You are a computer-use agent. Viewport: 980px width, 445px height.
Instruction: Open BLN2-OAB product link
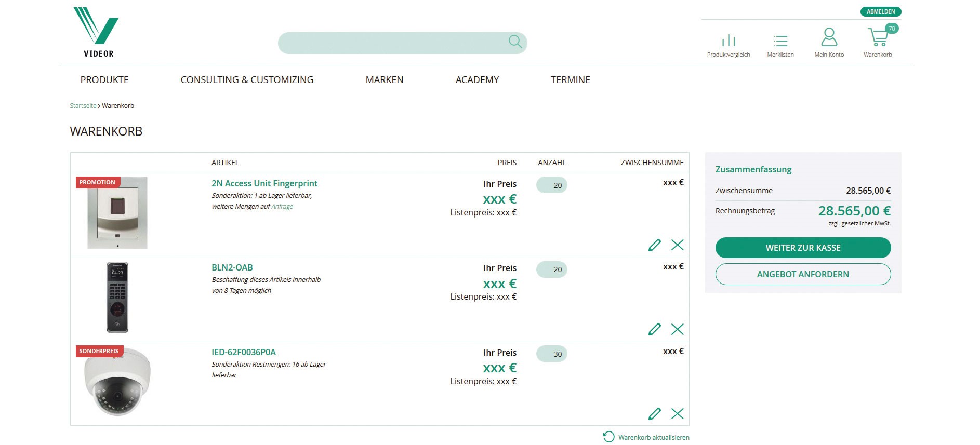[x=232, y=268]
